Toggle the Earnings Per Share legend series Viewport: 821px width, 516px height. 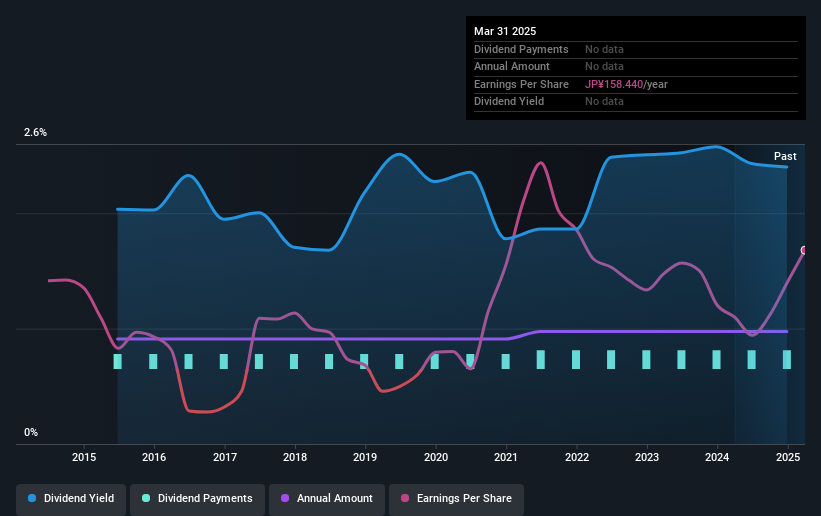456,498
